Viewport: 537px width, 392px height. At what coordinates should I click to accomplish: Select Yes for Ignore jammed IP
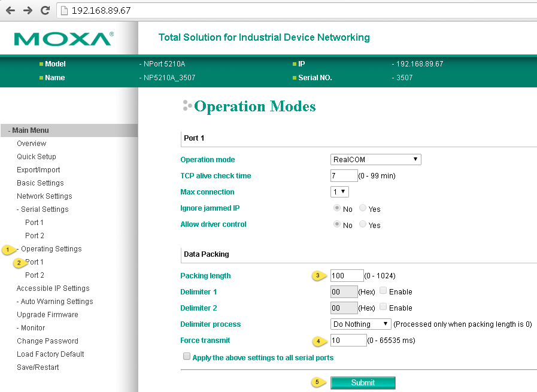click(x=363, y=208)
